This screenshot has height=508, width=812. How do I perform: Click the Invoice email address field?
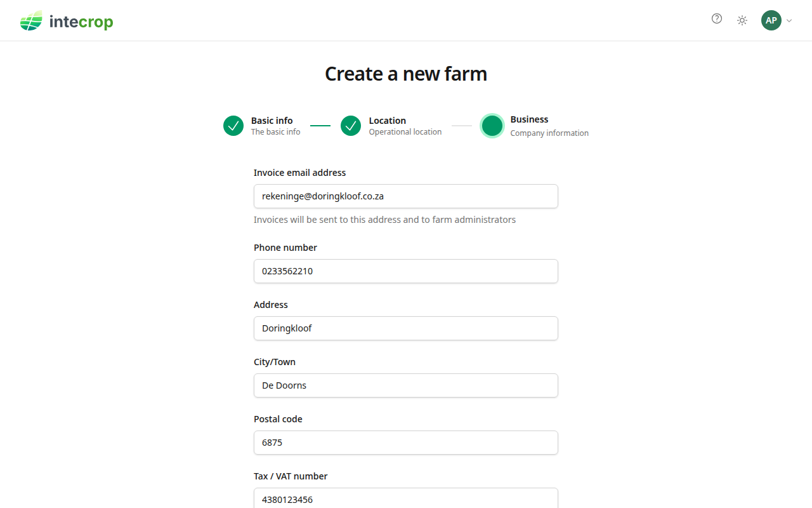pos(406,196)
